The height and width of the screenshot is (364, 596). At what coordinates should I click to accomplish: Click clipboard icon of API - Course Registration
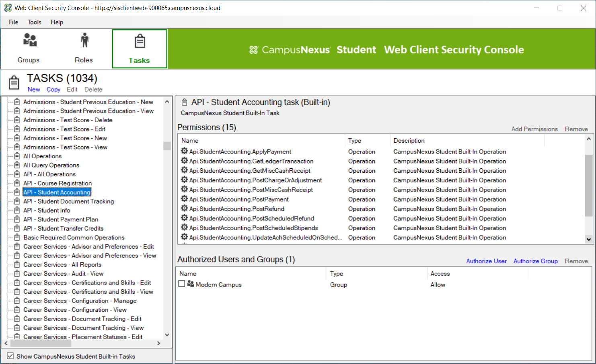(x=17, y=183)
